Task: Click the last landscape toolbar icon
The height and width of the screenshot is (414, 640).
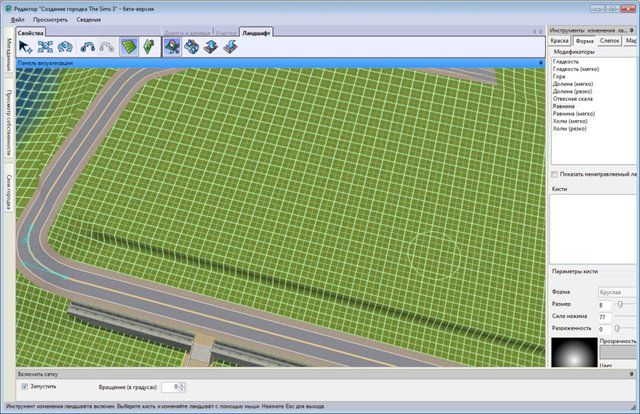Action: [x=230, y=46]
